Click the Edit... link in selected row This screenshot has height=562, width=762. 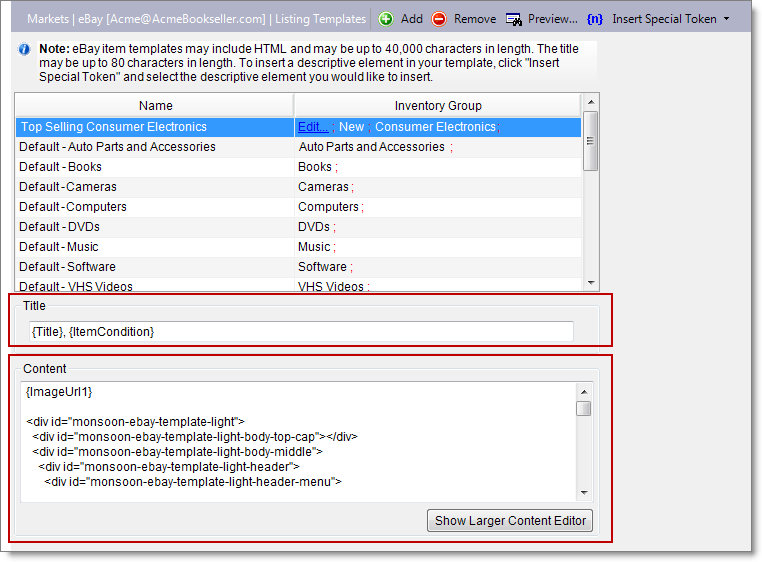coord(313,127)
